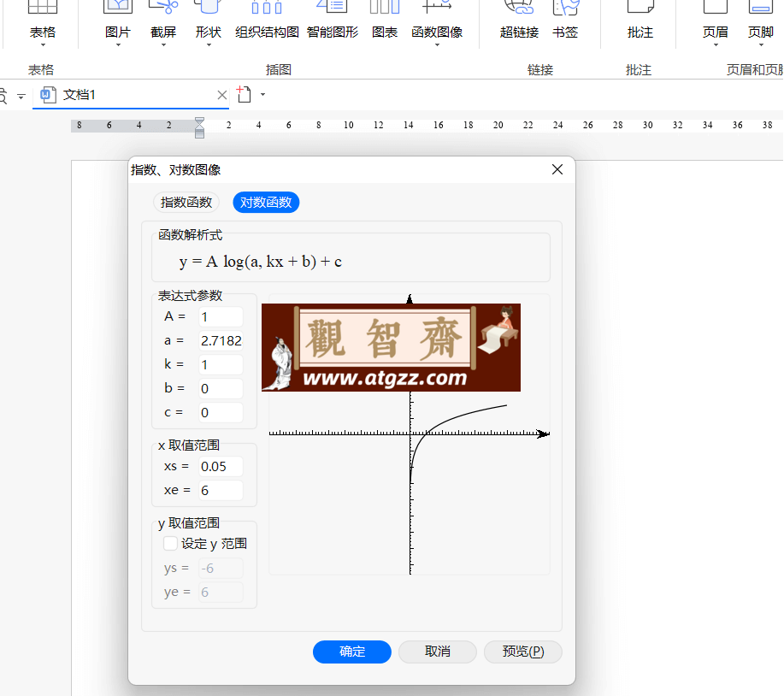Expand the 表格 dropdown arrow

coord(43,45)
